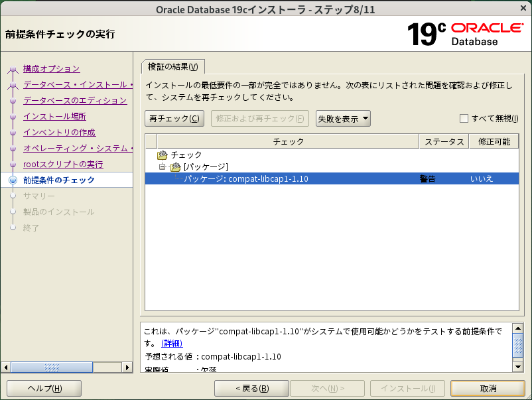Image resolution: width=532 pixels, height=400 pixels.
Task: Click sidebar scroll right arrow
Action: click(x=127, y=367)
